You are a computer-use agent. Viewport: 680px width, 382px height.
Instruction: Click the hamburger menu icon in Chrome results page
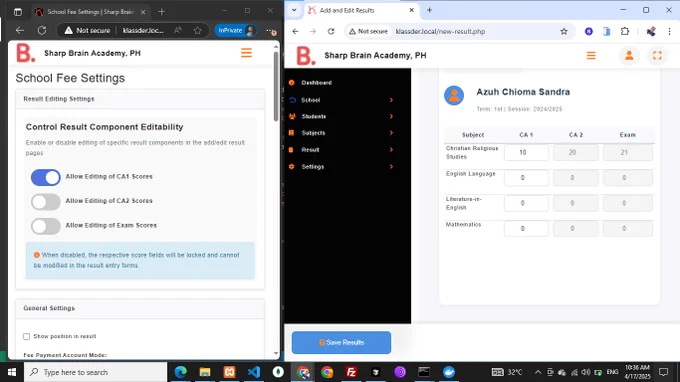pos(591,56)
